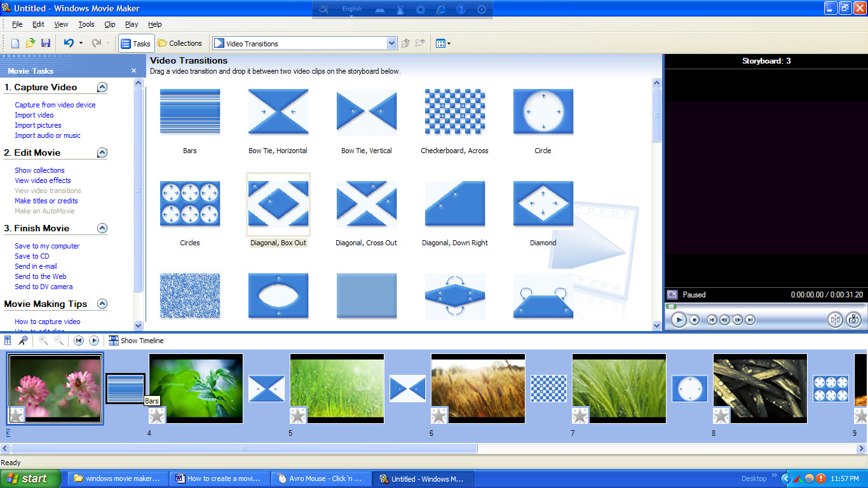
Task: Open the Tools menu
Action: tap(86, 24)
